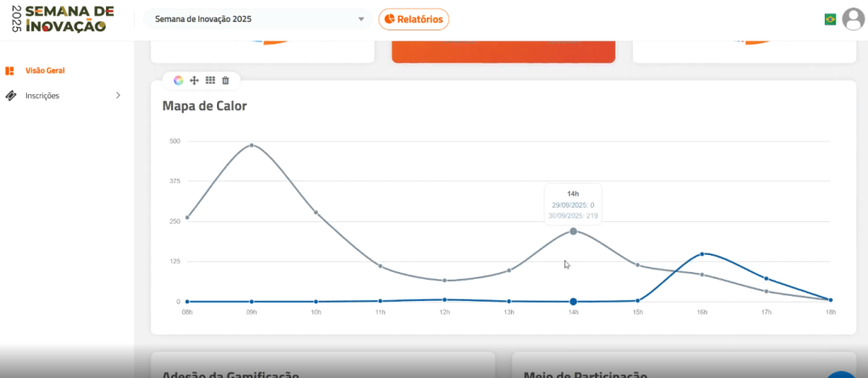868x378 pixels.
Task: Click the grid layout icon
Action: 210,81
